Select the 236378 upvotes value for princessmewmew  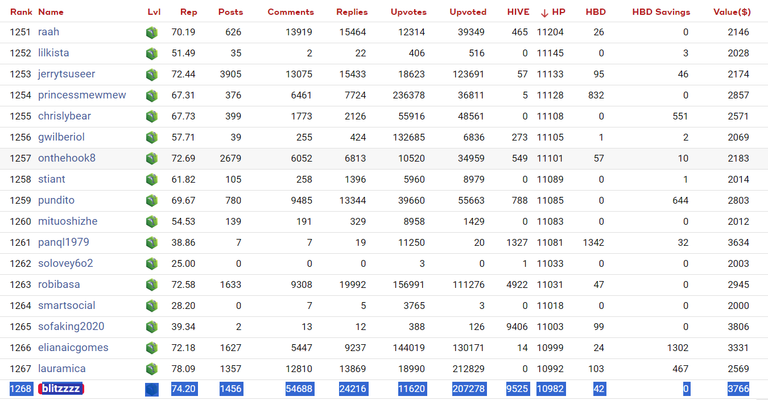click(408, 95)
